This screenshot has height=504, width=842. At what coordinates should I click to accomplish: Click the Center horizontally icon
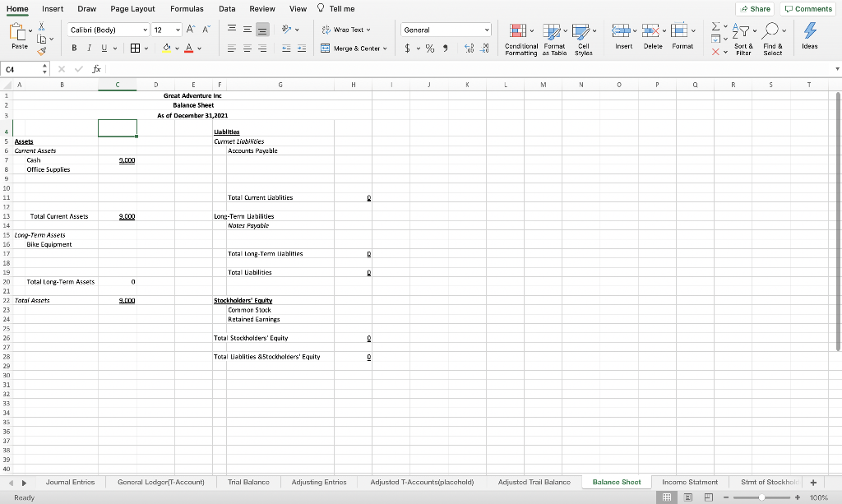pyautogui.click(x=247, y=49)
